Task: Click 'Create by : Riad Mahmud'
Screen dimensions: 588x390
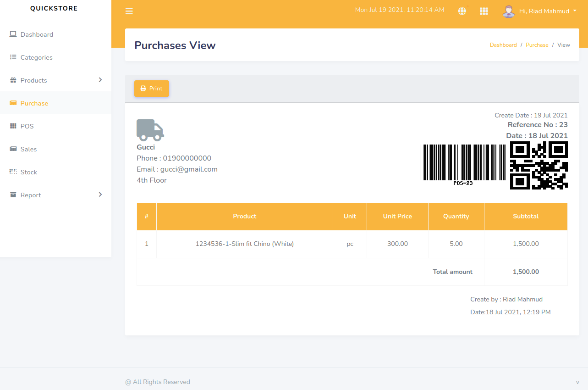Action: [x=506, y=299]
